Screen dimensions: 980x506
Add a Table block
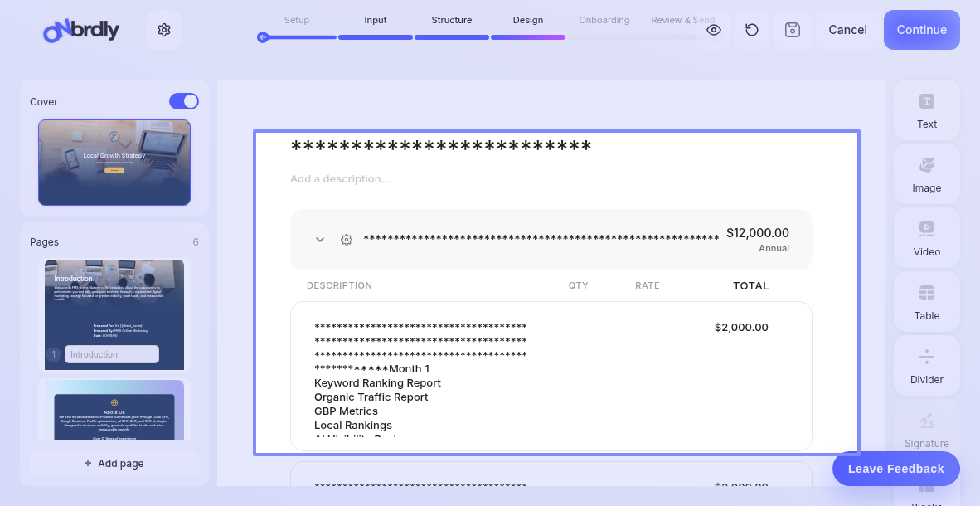click(927, 301)
